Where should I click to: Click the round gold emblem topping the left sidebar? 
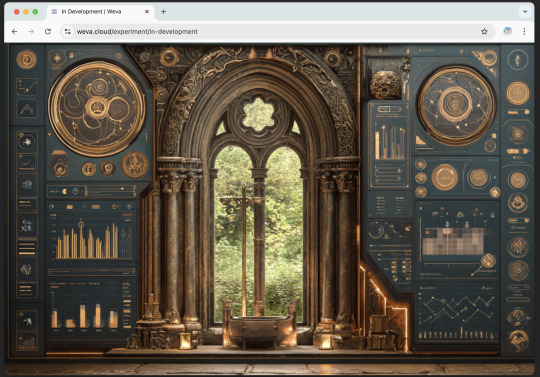(x=27, y=59)
